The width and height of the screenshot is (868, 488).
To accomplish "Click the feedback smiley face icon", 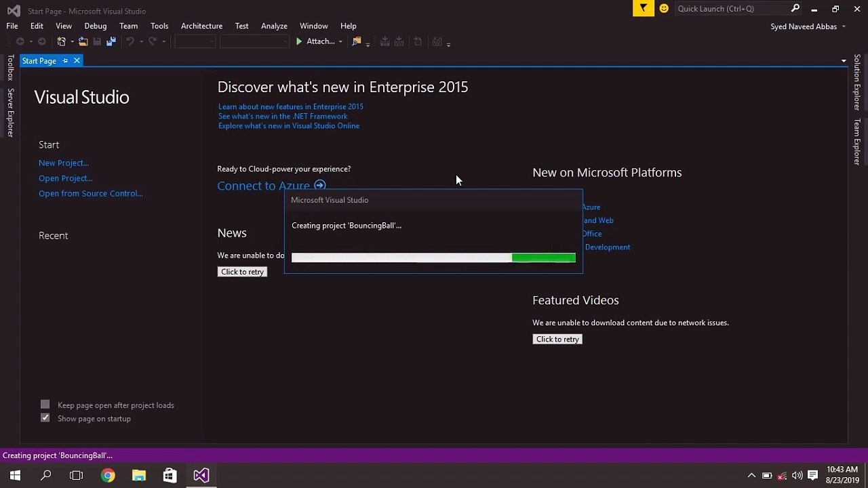I will point(664,8).
